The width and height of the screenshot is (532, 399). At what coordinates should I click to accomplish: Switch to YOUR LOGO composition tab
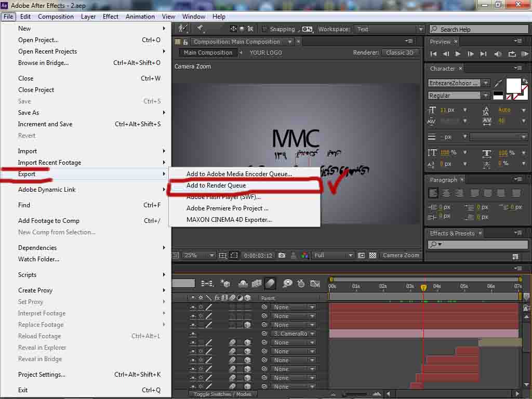[x=265, y=53]
